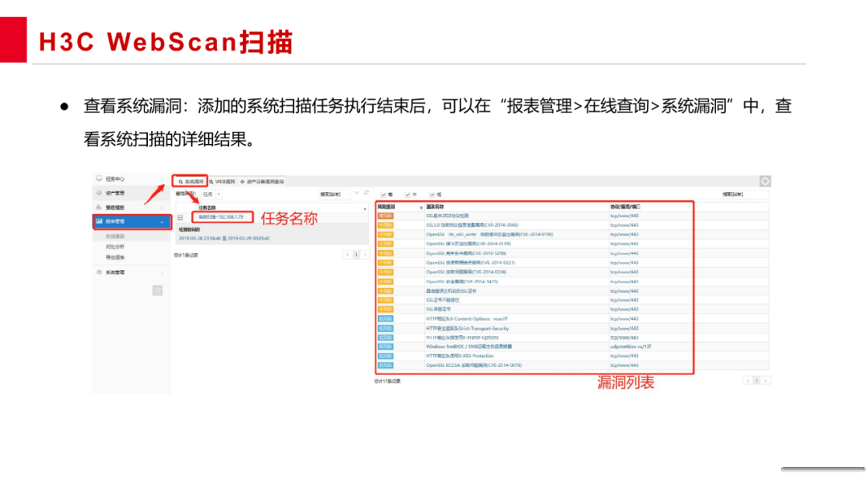Expand the 任务中心 sidebar menu
Viewport: 868px width, 489px height.
point(162,179)
